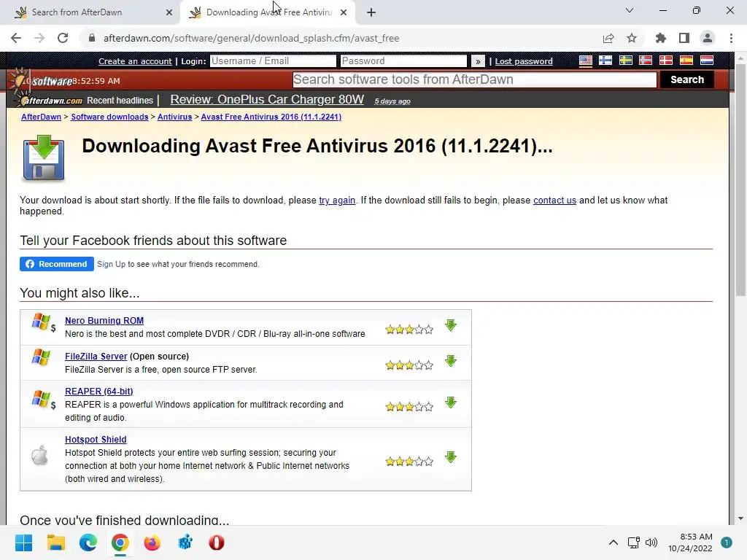Show hidden system tray icons

pos(613,542)
